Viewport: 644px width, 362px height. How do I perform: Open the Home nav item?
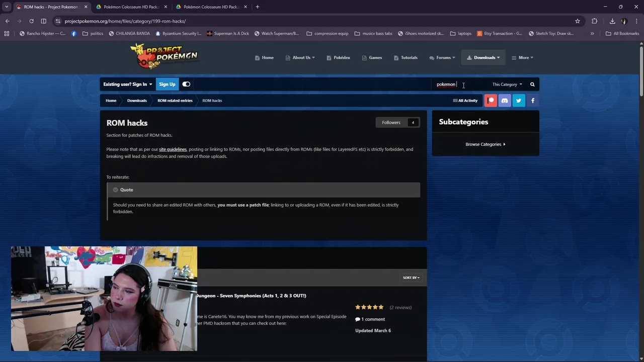[x=264, y=58]
